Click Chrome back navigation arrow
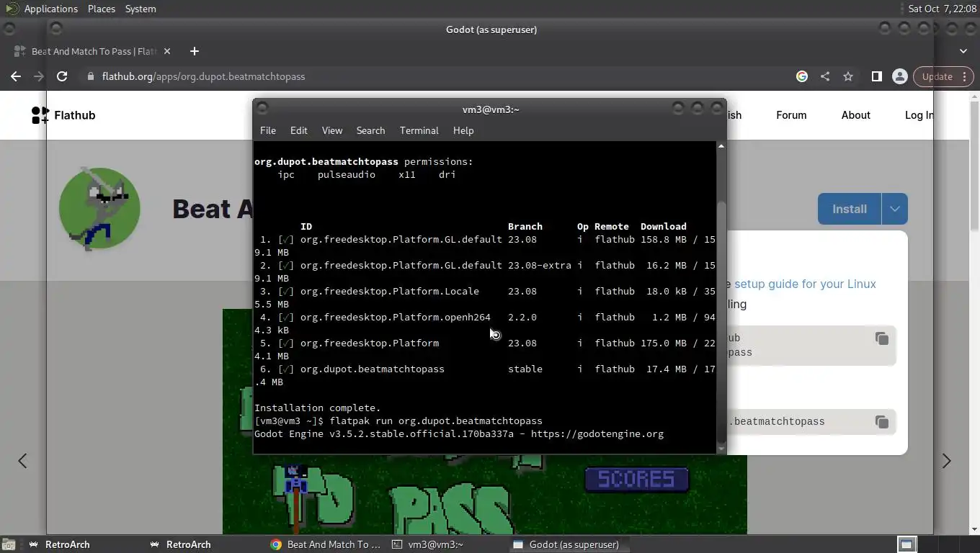The height and width of the screenshot is (553, 980). coord(16,76)
